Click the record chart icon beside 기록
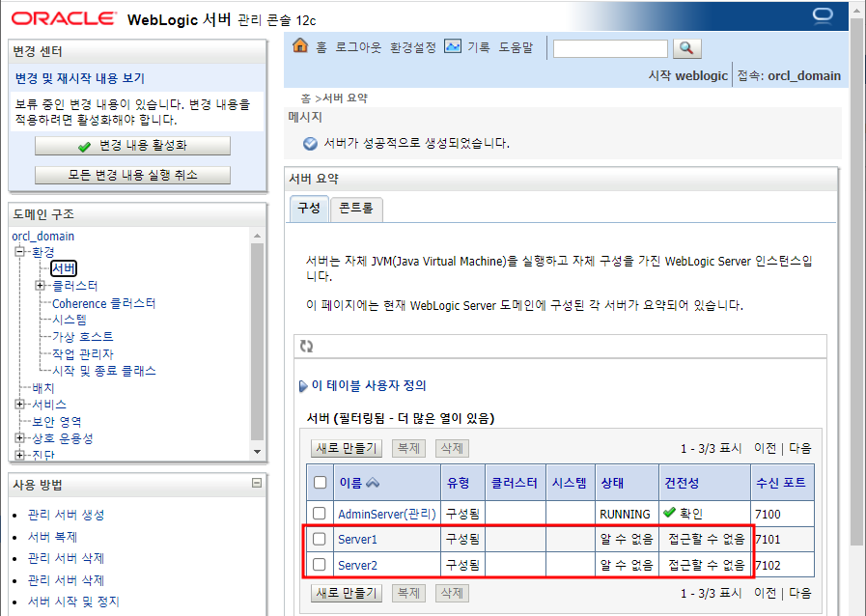 point(453,46)
